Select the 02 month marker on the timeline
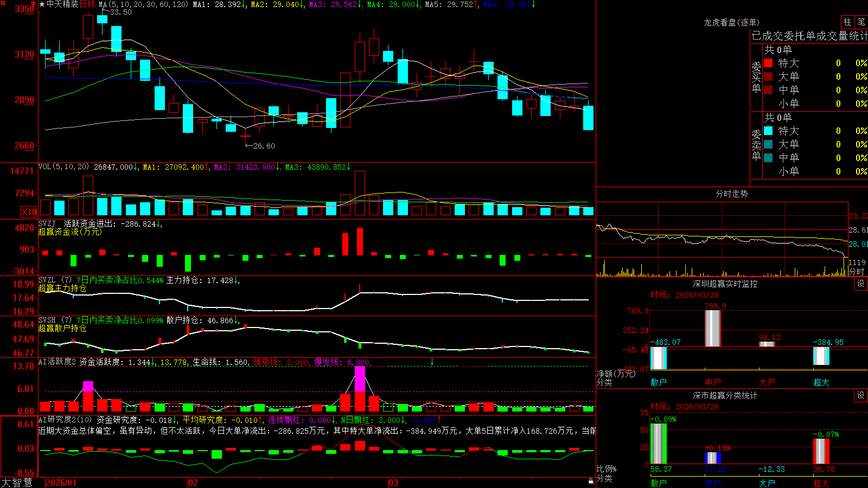The width and height of the screenshot is (868, 488). point(193,483)
